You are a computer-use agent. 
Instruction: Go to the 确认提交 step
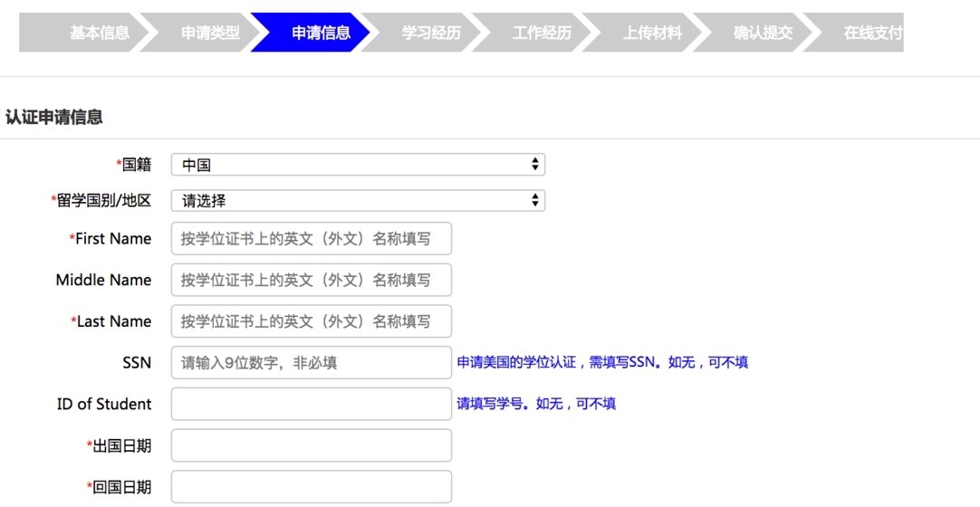click(x=763, y=33)
